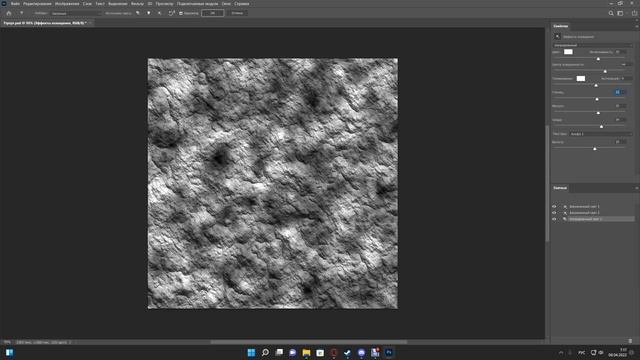Click OK to apply Lighting Effects
Viewport: 640px width, 360px height.
pyautogui.click(x=213, y=13)
